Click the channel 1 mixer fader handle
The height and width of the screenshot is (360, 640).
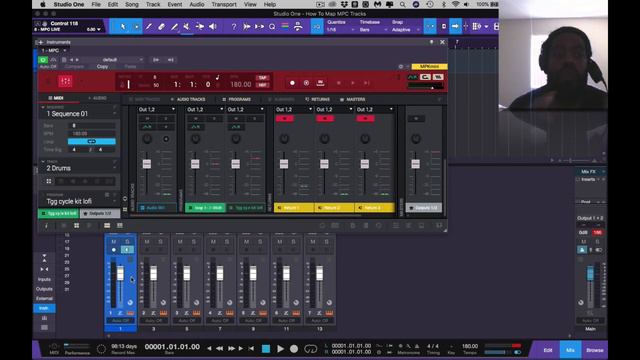[x=120, y=273]
